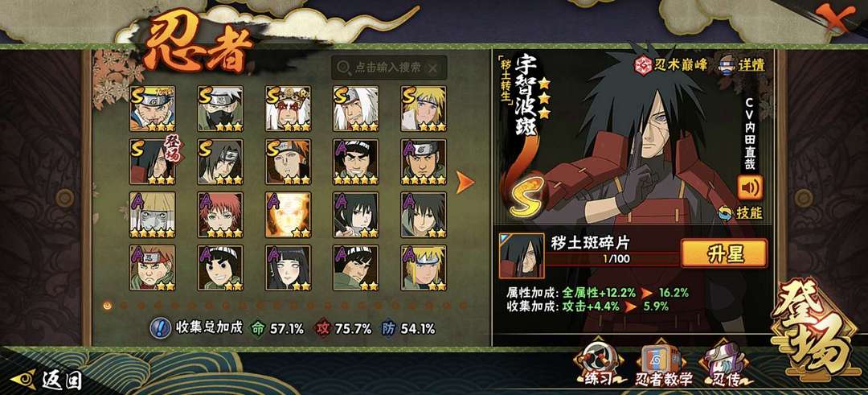Select red-haired Sasori A-rank portrait
The height and width of the screenshot is (395, 868).
pos(220,215)
